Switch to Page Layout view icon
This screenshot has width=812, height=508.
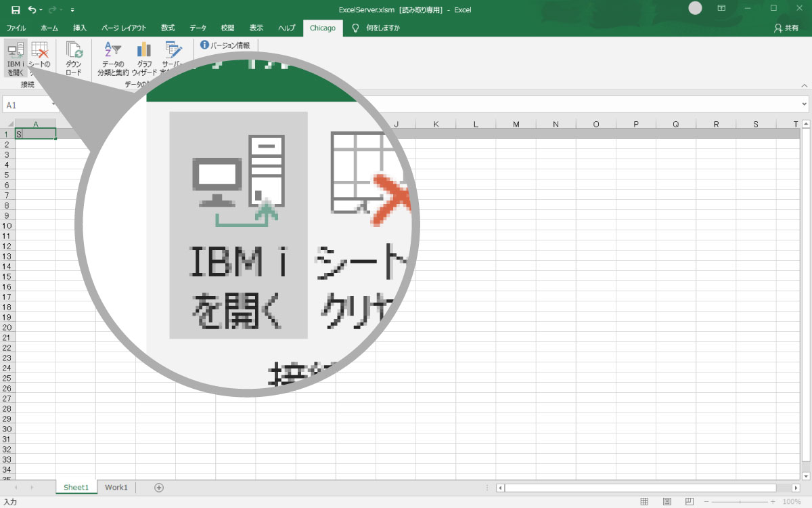(667, 501)
